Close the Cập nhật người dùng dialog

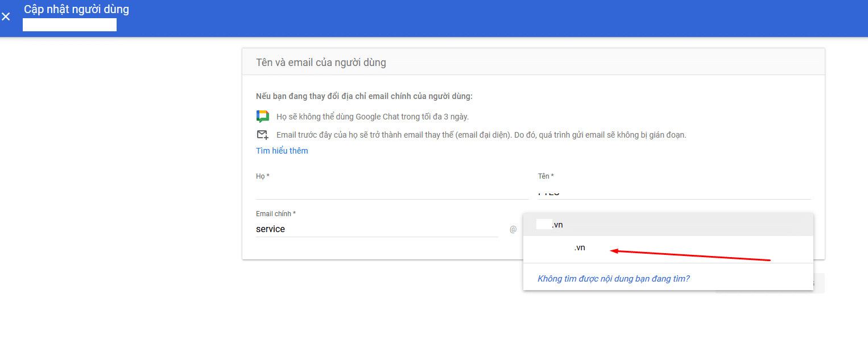pos(6,16)
